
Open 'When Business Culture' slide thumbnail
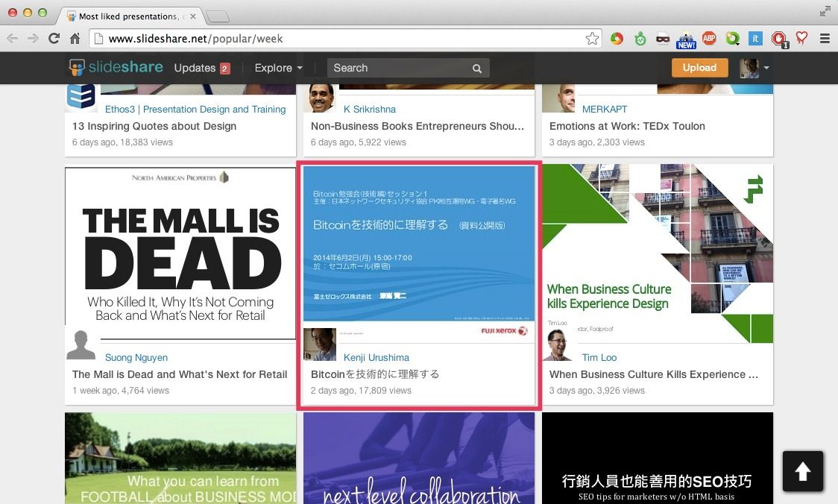coord(658,253)
